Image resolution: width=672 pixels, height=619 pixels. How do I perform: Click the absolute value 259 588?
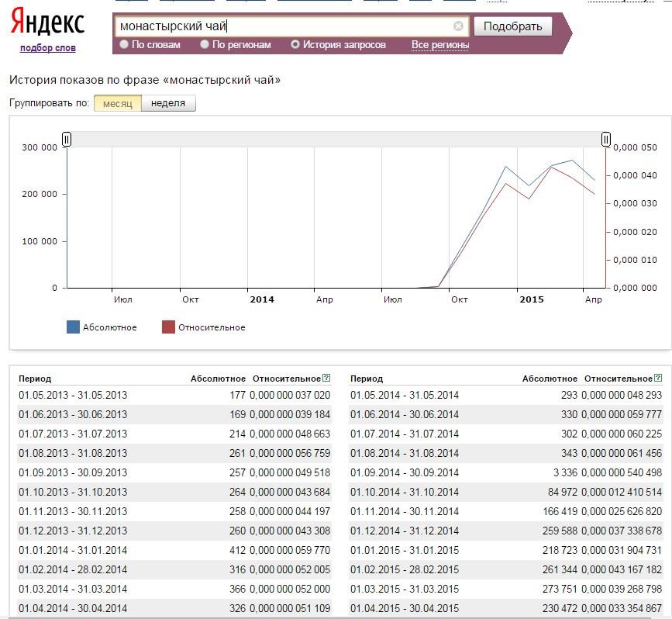click(560, 531)
